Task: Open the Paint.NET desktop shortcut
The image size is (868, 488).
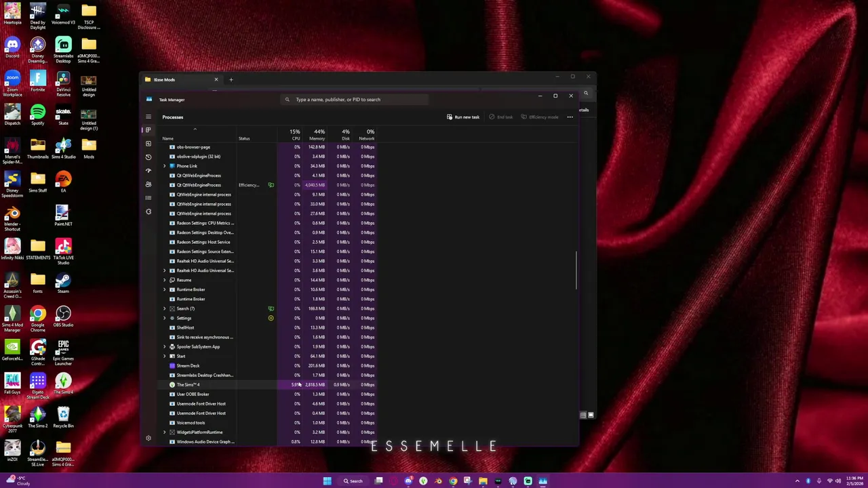Action: pyautogui.click(x=63, y=216)
